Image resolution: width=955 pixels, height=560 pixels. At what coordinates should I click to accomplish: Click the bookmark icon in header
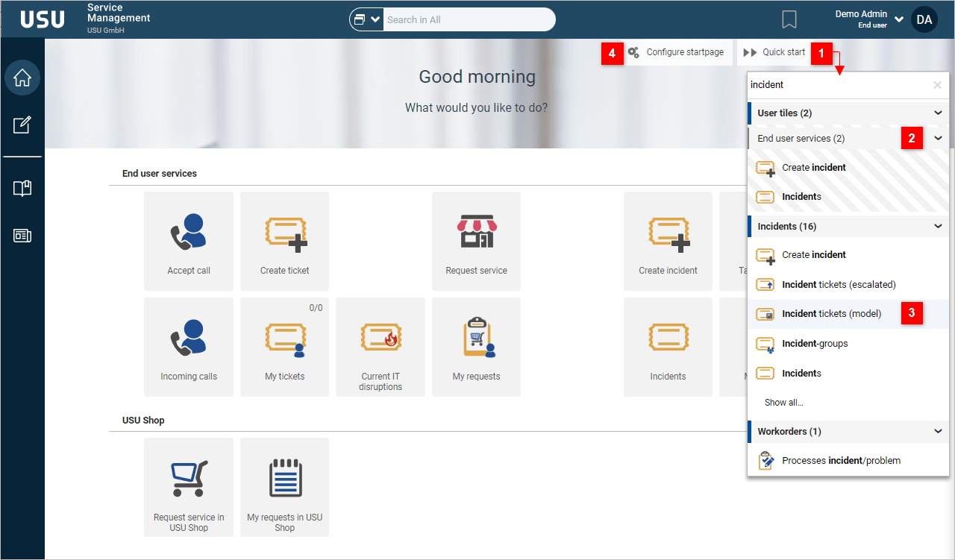pyautogui.click(x=789, y=19)
